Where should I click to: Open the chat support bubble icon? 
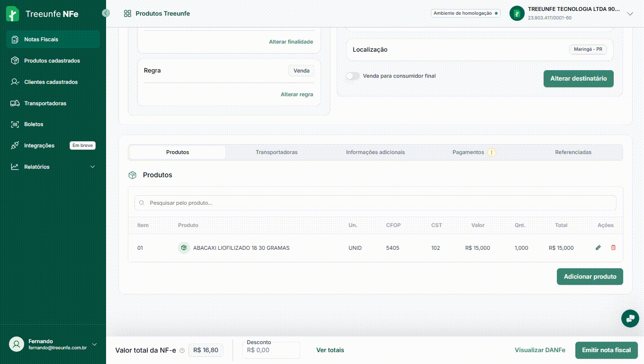coord(630,318)
